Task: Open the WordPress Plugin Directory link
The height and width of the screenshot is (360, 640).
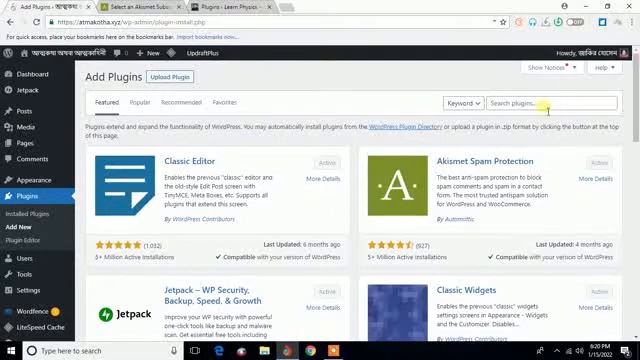Action: pyautogui.click(x=405, y=127)
